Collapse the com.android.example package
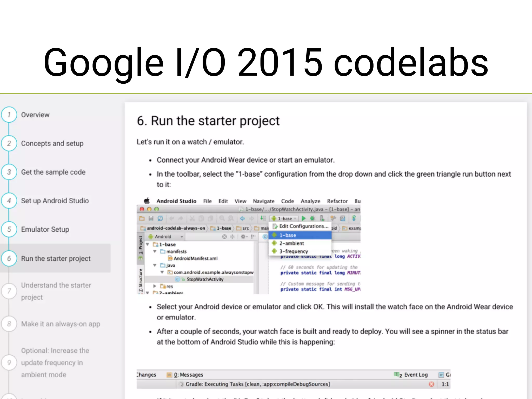The image size is (532, 399). [162, 272]
